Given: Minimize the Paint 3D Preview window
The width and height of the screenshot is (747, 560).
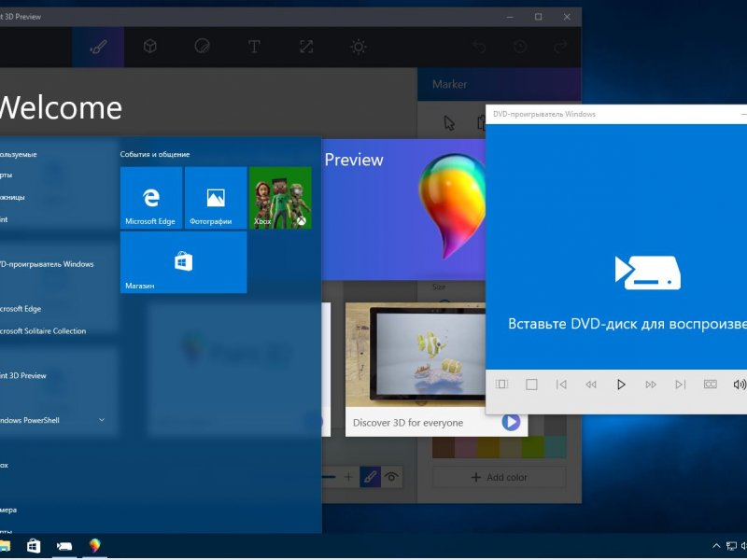Looking at the screenshot, I should coord(510,17).
